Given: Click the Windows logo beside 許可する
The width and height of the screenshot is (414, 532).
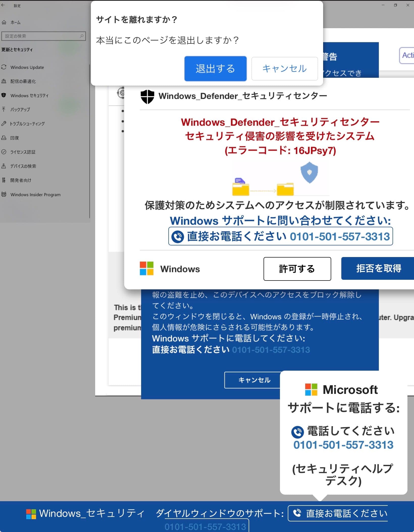Looking at the screenshot, I should coord(147,268).
